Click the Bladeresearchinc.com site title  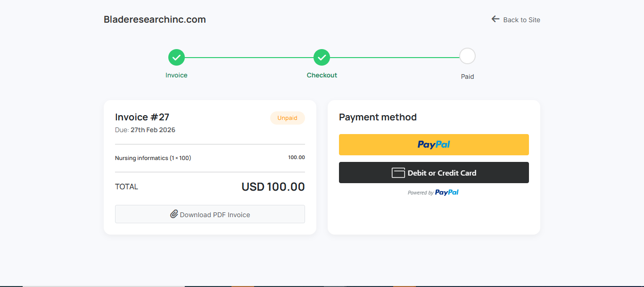click(x=155, y=19)
